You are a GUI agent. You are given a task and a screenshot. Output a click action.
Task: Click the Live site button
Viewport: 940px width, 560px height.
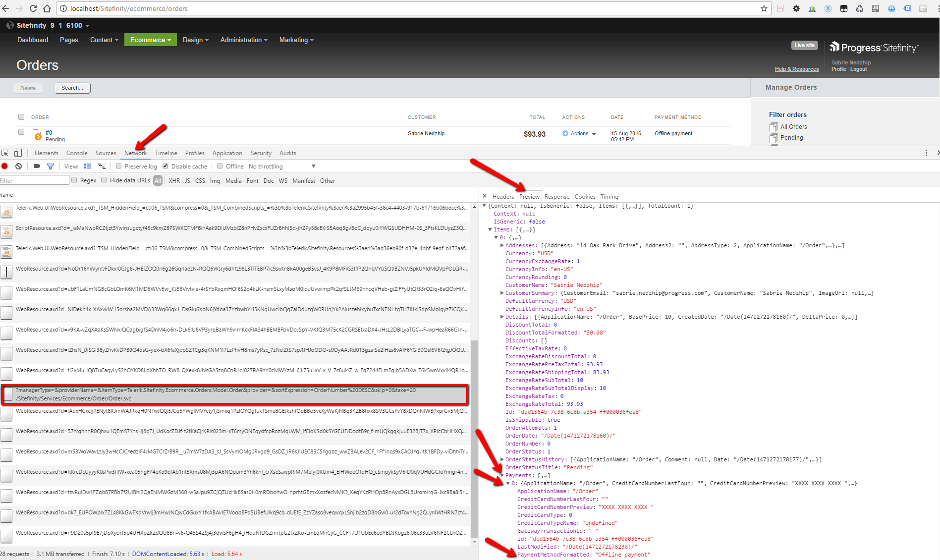click(x=804, y=45)
